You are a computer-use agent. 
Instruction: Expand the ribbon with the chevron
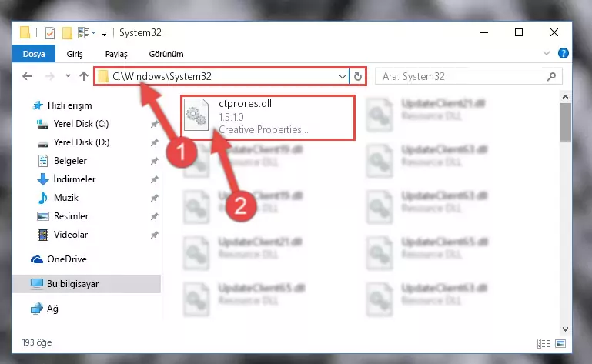tap(547, 53)
